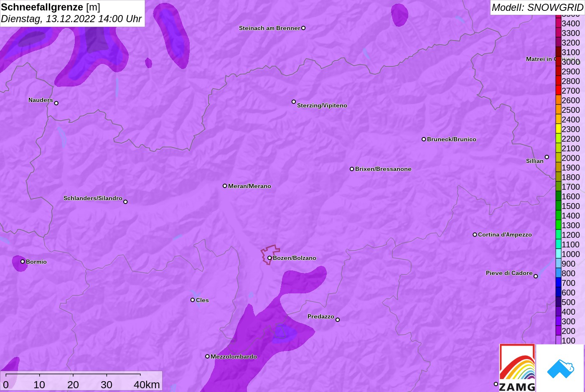
Task: Click the 1100 legend value
Action: click(x=571, y=244)
